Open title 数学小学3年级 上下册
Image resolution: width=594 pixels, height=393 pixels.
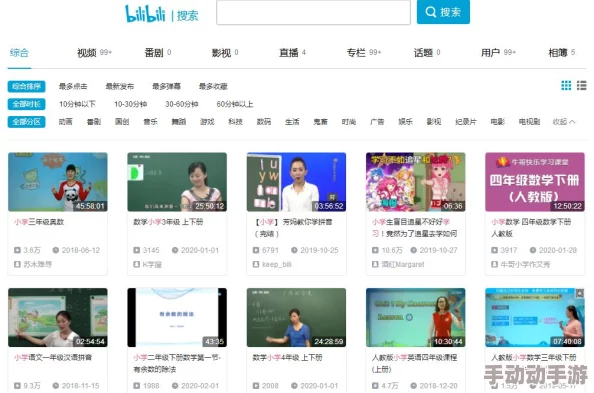click(x=168, y=222)
